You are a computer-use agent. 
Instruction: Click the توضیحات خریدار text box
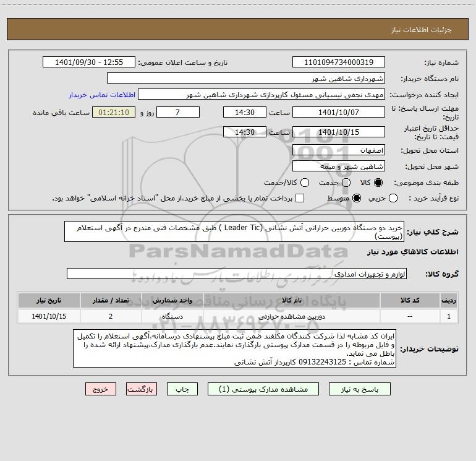click(234, 348)
